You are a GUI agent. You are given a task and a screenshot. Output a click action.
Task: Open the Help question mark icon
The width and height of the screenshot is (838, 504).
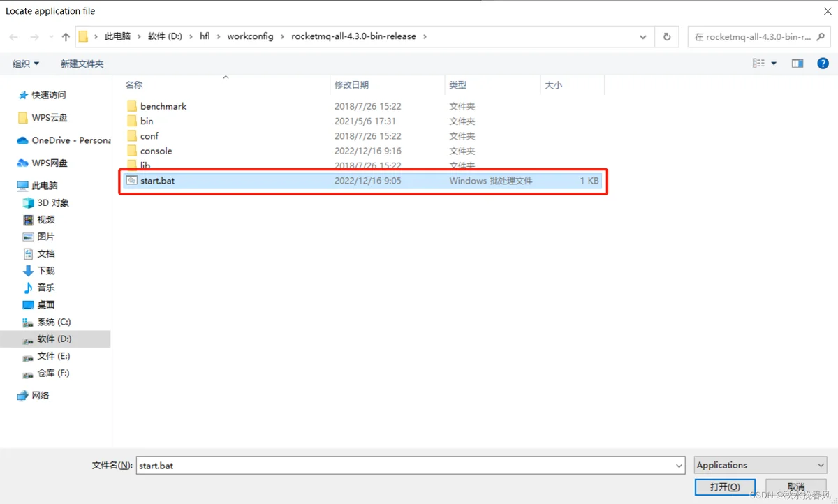tap(823, 64)
